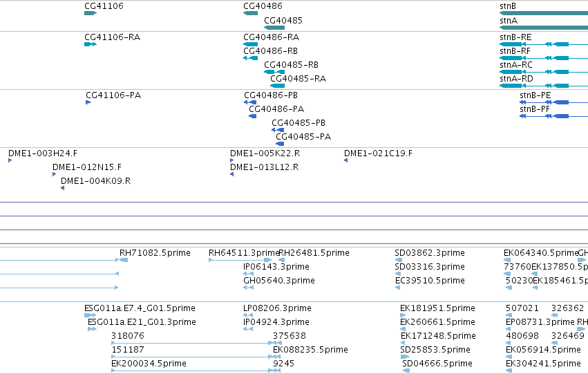588x374 pixels.
Task: Select protein CG40485-PB
Action: point(298,123)
